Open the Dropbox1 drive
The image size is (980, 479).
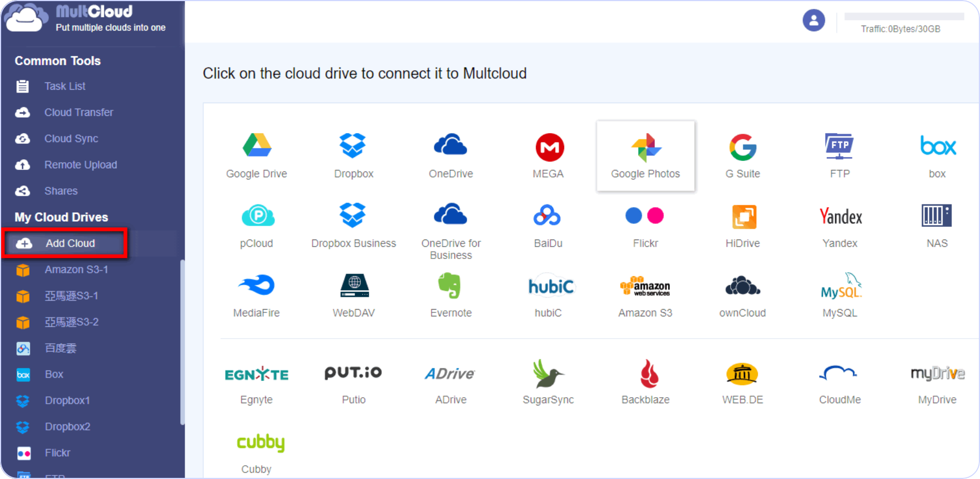tap(67, 400)
